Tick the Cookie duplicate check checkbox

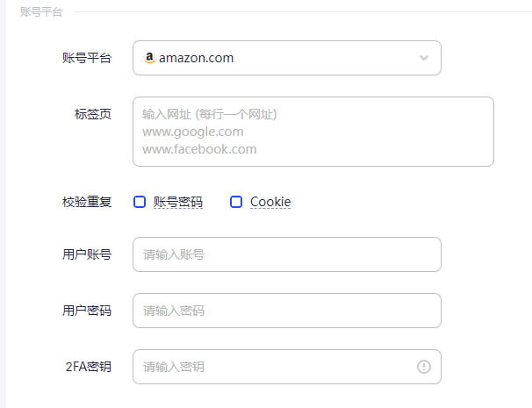point(236,202)
